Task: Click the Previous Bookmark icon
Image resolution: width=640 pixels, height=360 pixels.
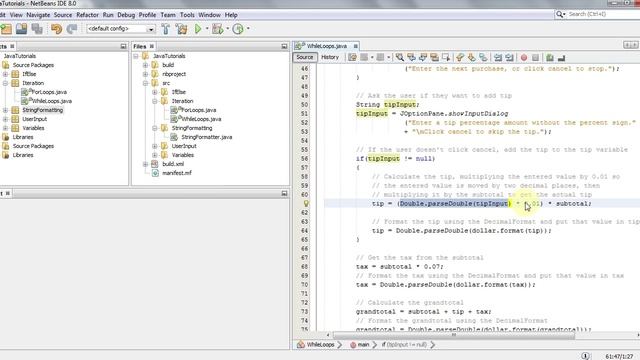Action: click(x=460, y=58)
